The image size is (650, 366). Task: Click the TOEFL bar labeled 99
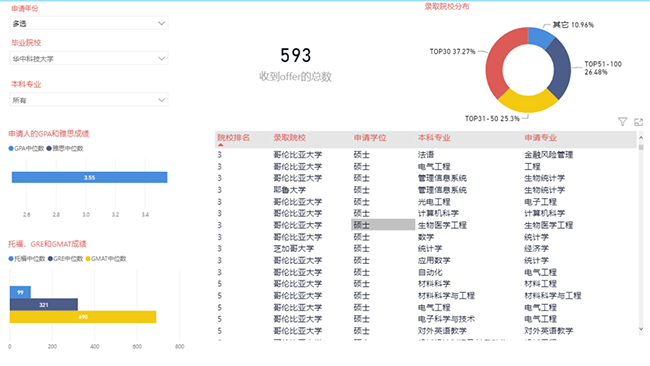20,292
